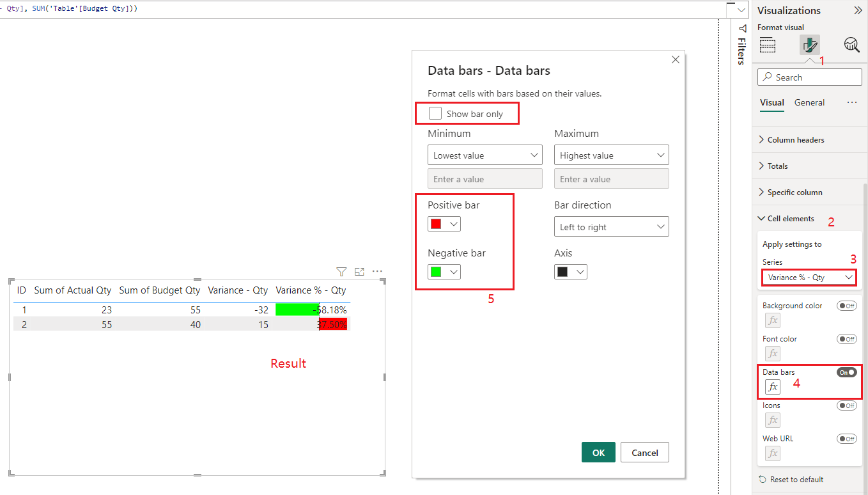Open the Minimum Lowest value dropdown
Viewport: 868px width, 495px height.
tap(485, 155)
